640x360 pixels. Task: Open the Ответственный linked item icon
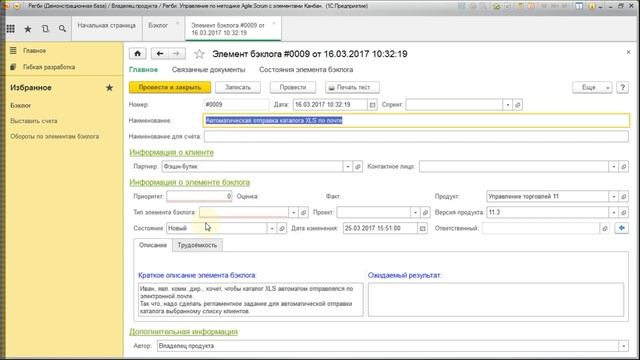tap(605, 228)
